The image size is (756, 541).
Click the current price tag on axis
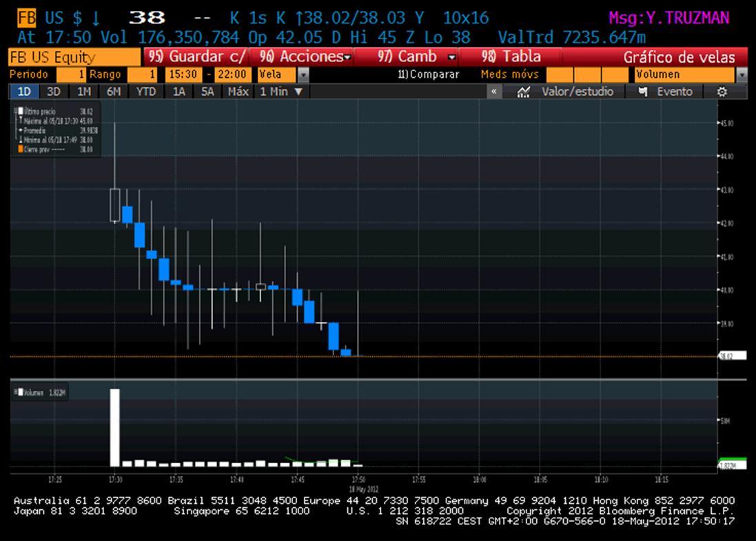(733, 356)
